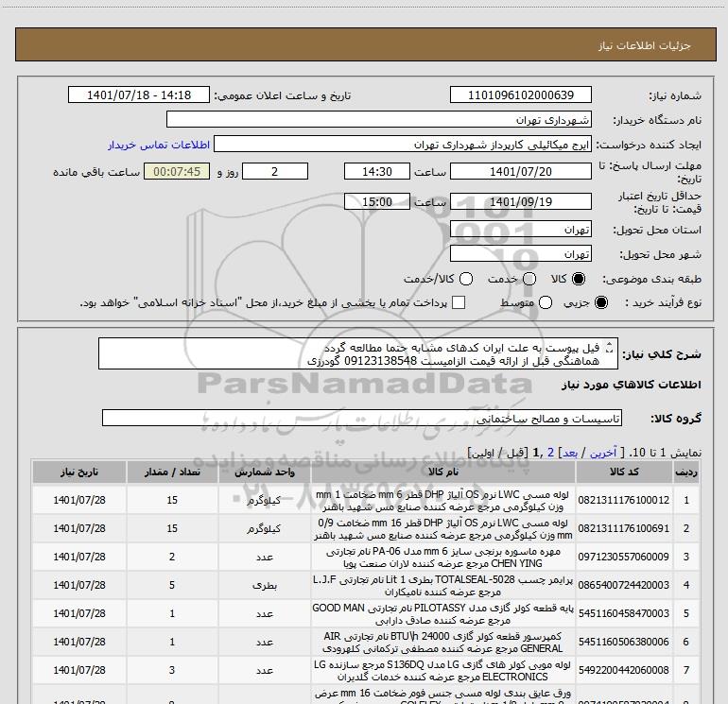
Task: Select the کالا radio button
Action: pyautogui.click(x=579, y=279)
